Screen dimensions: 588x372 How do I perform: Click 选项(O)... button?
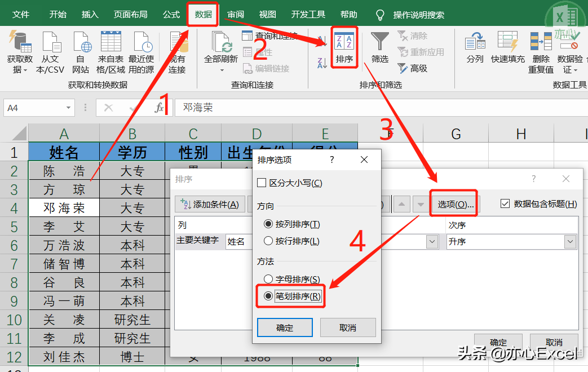456,205
